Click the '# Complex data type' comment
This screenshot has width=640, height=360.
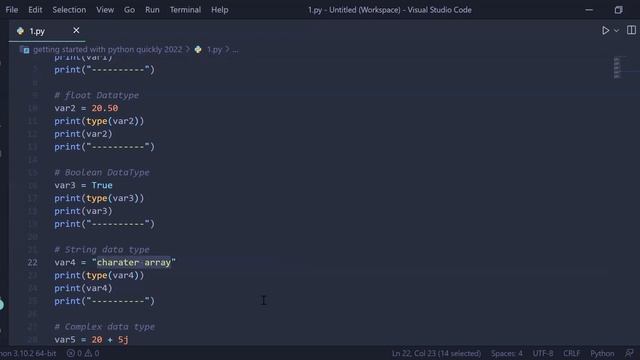point(104,327)
